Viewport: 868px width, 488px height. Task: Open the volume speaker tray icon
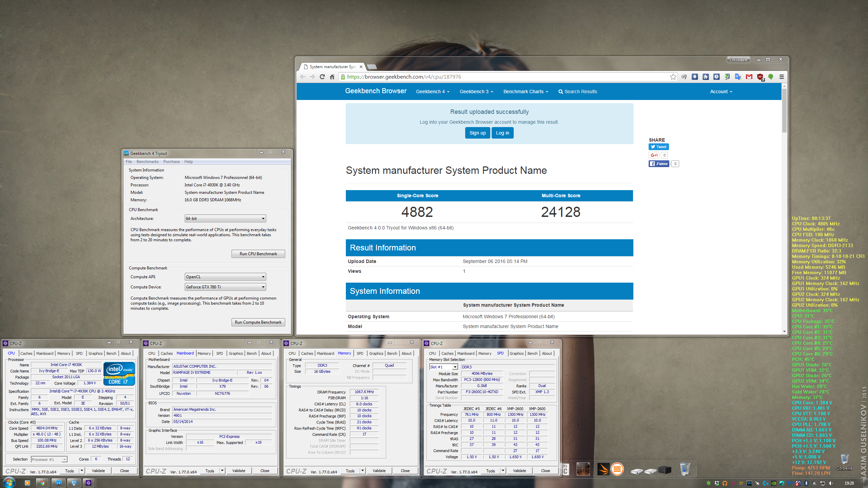click(830, 483)
